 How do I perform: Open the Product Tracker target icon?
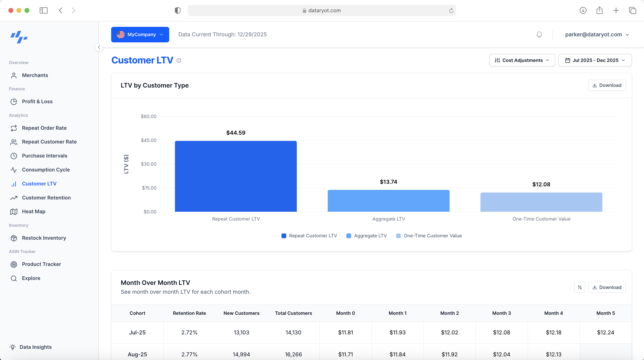click(x=14, y=264)
